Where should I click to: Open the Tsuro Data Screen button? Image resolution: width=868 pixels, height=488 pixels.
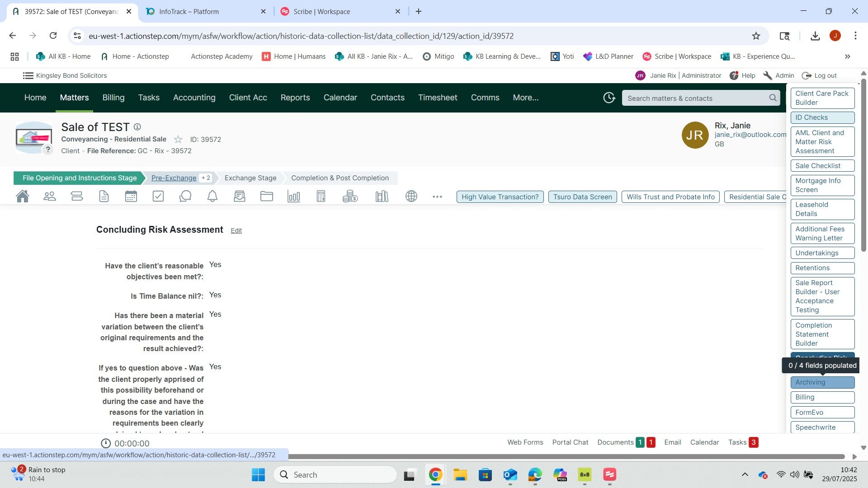(582, 197)
